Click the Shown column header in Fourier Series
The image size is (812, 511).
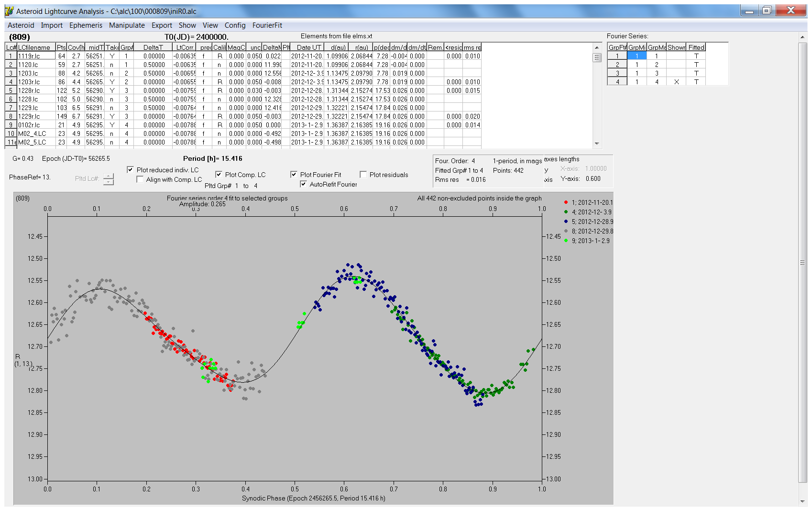(676, 47)
